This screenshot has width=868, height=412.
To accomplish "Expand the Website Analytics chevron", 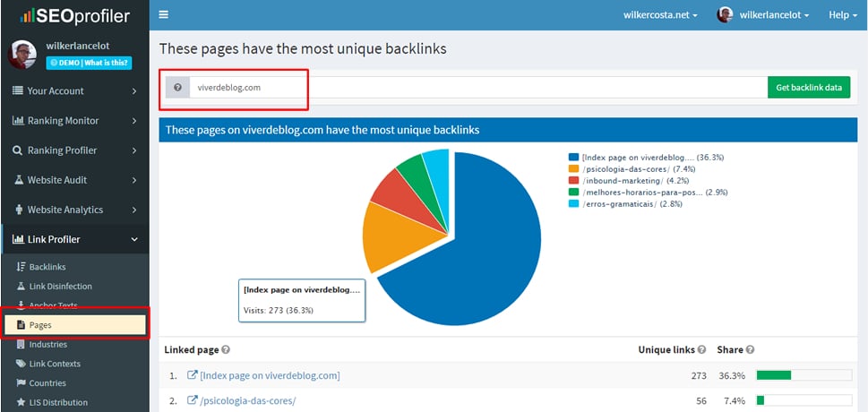I will pos(134,210).
